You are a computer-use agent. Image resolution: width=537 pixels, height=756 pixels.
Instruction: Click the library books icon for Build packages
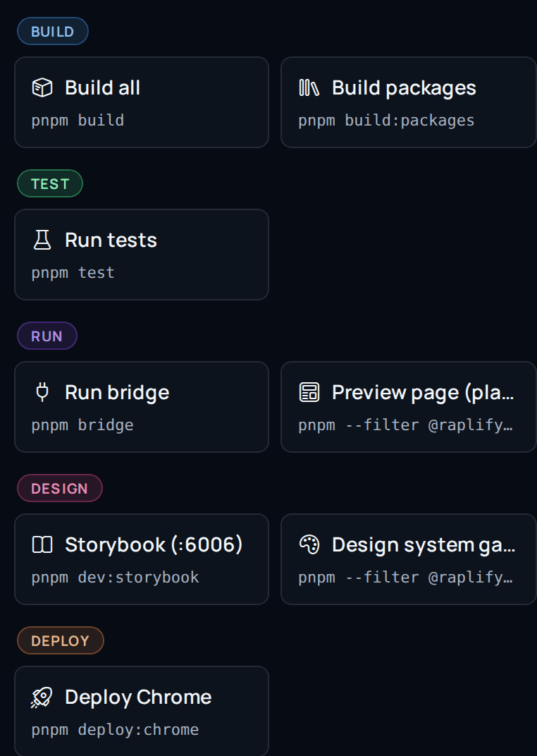point(309,87)
